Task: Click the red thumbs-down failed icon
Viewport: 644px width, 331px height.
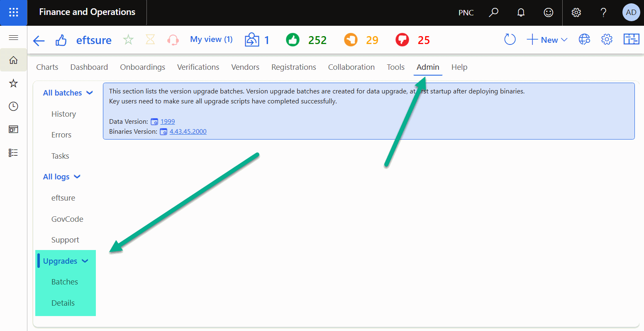Action: pyautogui.click(x=402, y=40)
